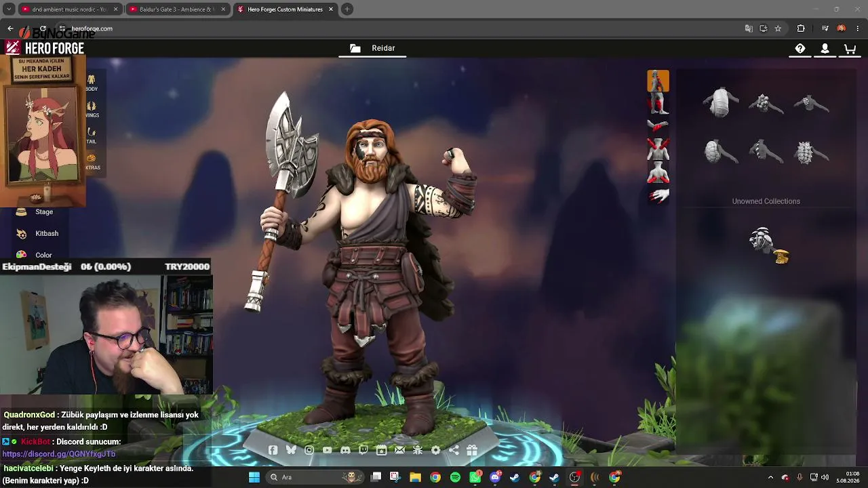This screenshot has width=868, height=488.
Task: Show hidden system tray icons
Action: (x=770, y=477)
